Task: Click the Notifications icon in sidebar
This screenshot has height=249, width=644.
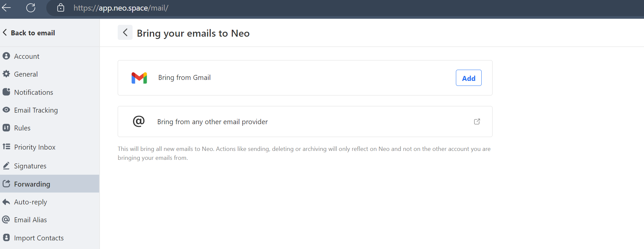Action: click(6, 92)
